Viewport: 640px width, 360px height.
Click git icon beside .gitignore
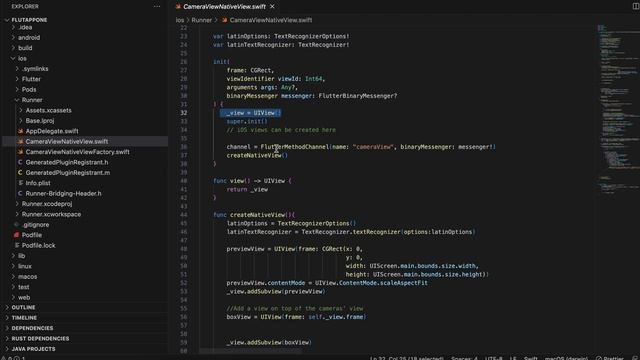coord(16,224)
